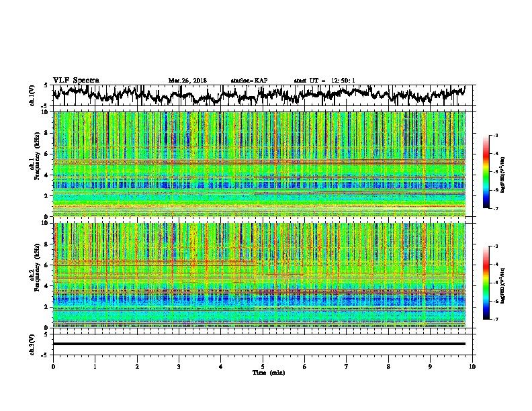
Task: Click the ch.1 colorbar 'log(PSD)(V²/Hz)' label
Action: 503,175
